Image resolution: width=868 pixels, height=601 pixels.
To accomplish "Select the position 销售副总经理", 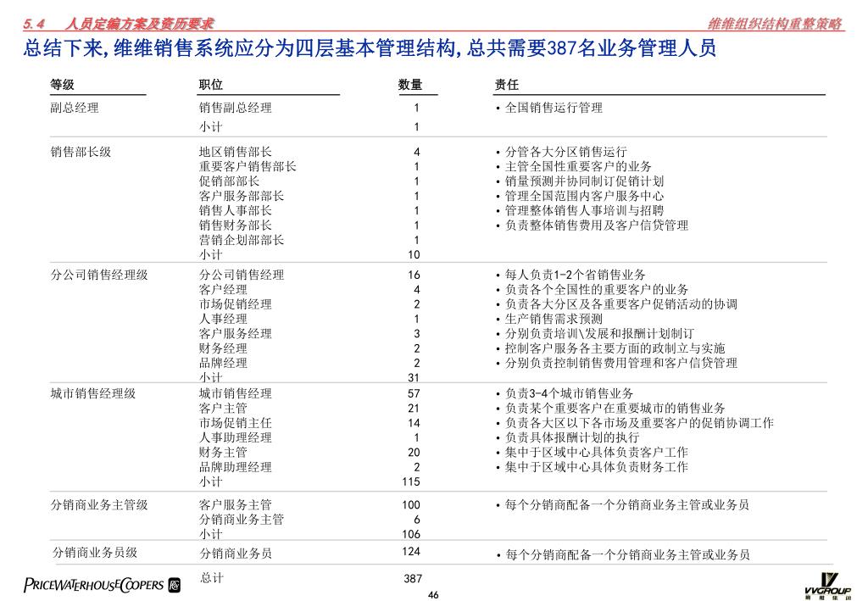I will coord(236,108).
